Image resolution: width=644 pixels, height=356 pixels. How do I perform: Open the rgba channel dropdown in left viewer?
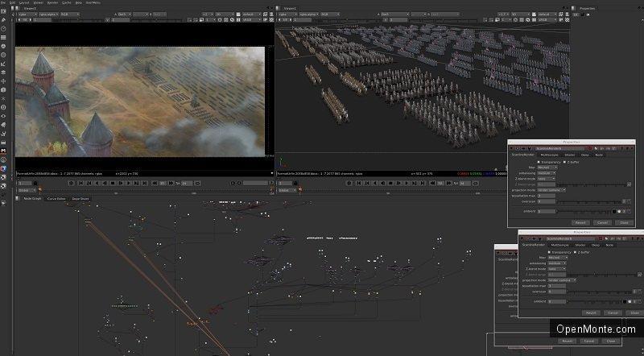point(27,14)
